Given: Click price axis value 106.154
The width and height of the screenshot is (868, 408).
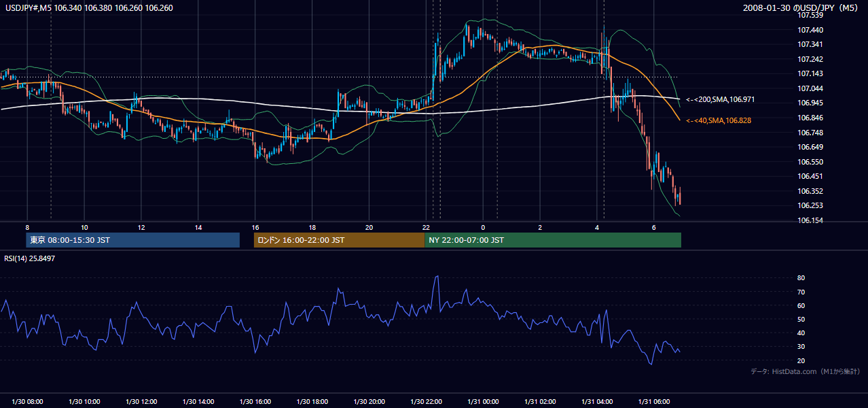Looking at the screenshot, I should [x=810, y=220].
